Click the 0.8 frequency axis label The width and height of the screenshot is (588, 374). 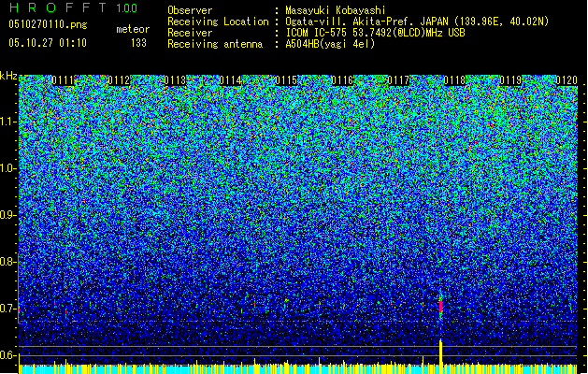[x=8, y=262]
